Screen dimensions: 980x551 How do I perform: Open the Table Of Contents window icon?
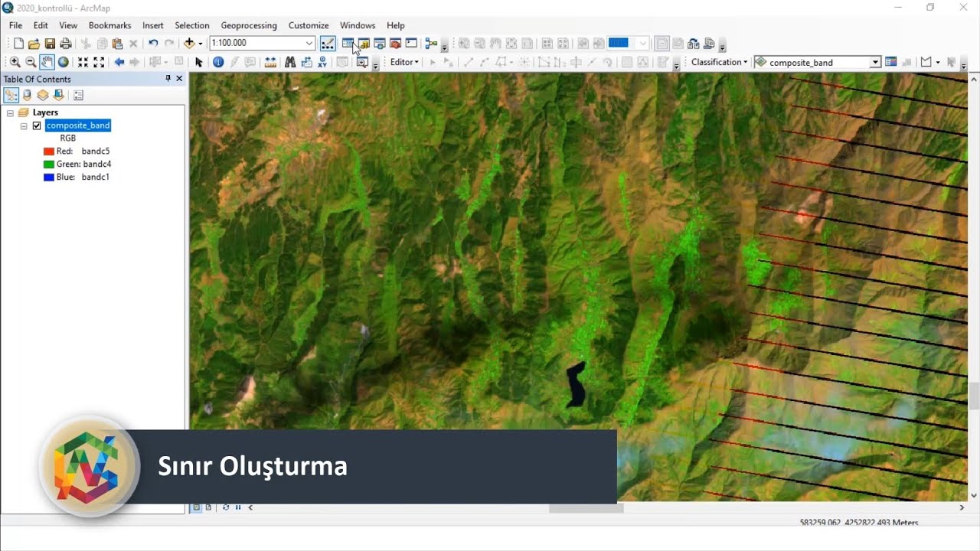pyautogui.click(x=348, y=44)
